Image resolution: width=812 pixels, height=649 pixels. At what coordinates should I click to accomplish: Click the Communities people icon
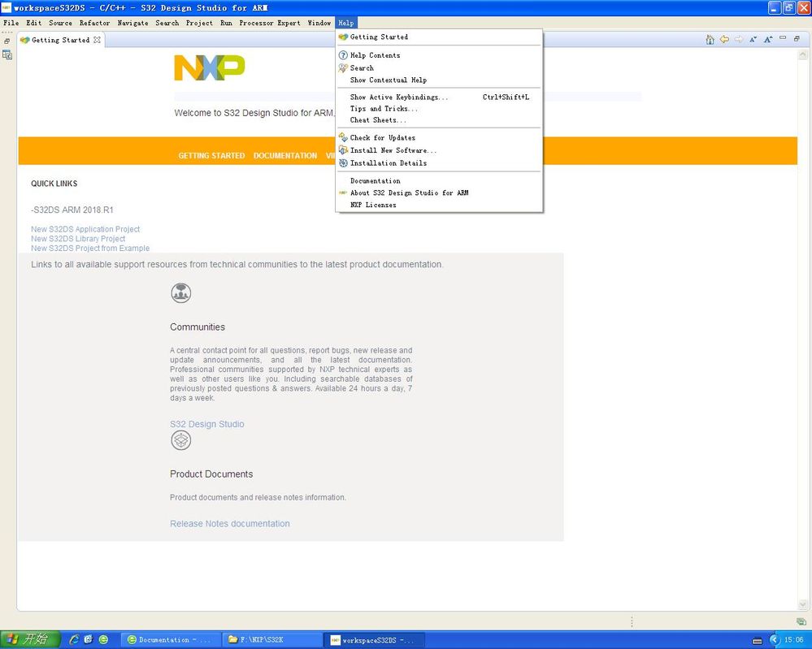pos(180,293)
